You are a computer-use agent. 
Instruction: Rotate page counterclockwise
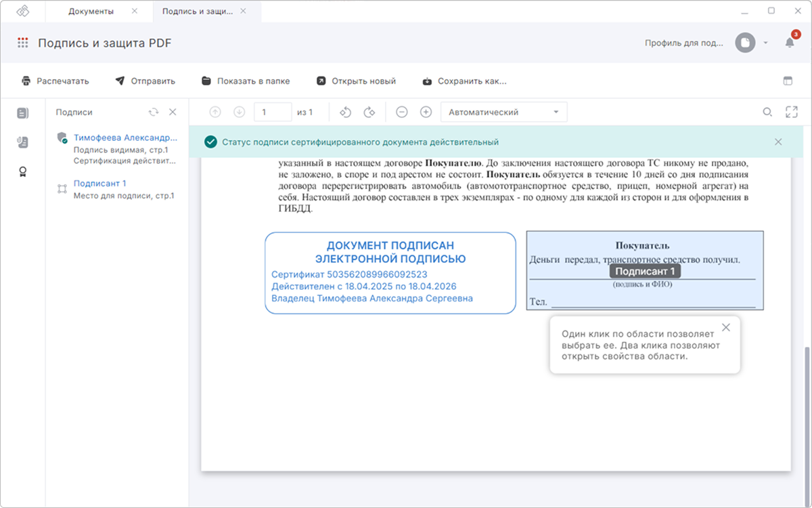tap(345, 112)
